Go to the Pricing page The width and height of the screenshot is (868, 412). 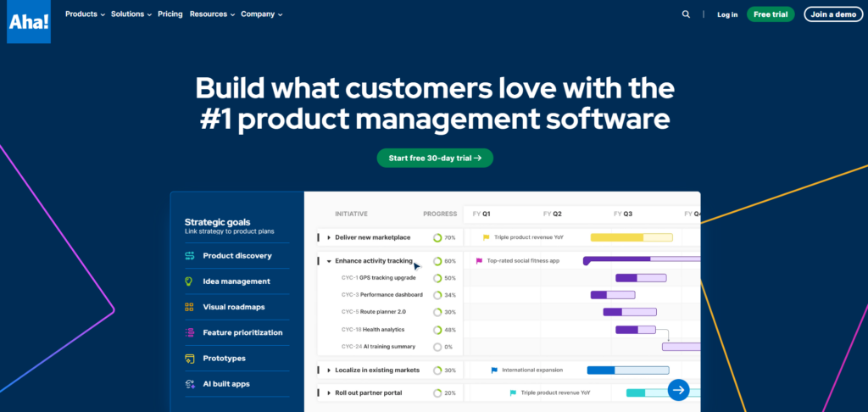[170, 14]
